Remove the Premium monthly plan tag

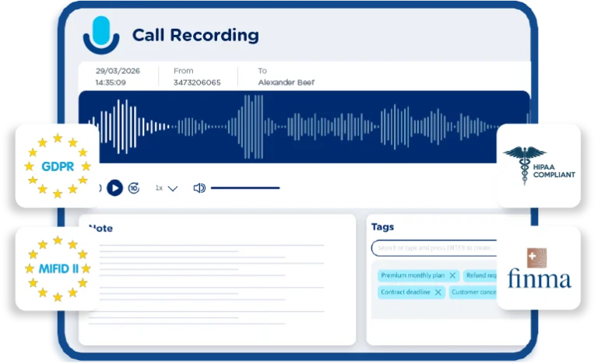pyautogui.click(x=452, y=275)
